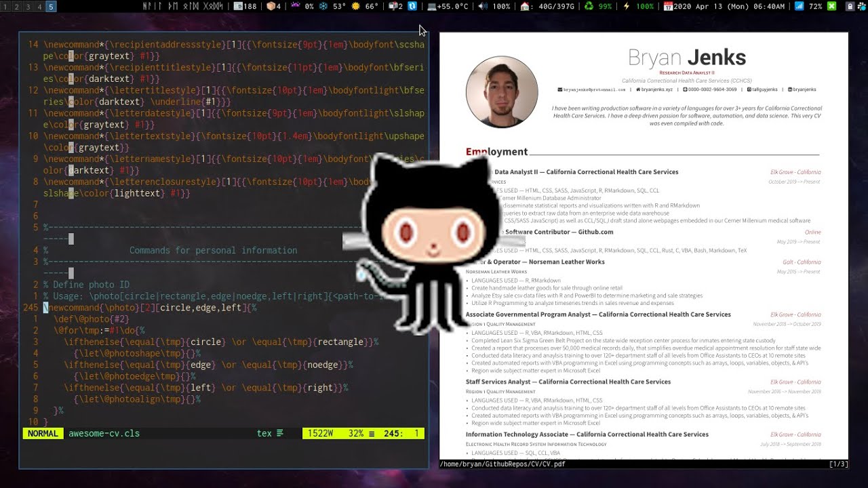The image size is (868, 488).
Task: Click the speaker volume icon
Action: (482, 6)
